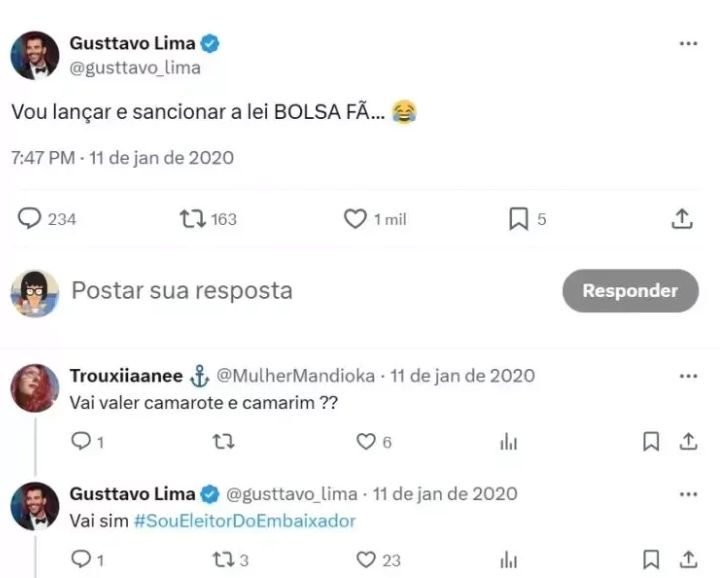Screen dimensions: 720x578
Task: Reply to Trouxiiaanee's comment
Action: tap(81, 441)
